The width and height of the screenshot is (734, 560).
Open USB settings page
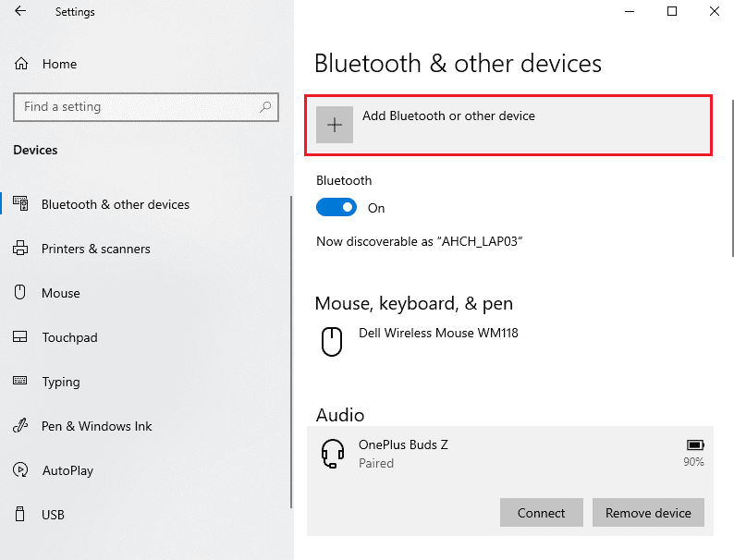[x=145, y=515]
